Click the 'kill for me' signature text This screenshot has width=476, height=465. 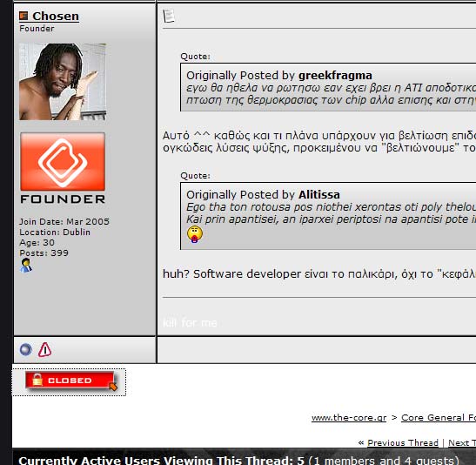190,322
